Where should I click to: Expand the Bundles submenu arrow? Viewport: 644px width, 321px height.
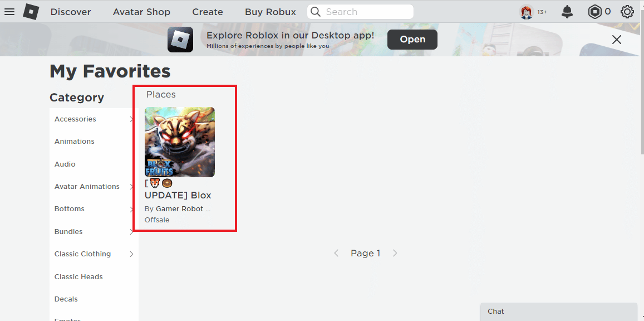(x=131, y=232)
